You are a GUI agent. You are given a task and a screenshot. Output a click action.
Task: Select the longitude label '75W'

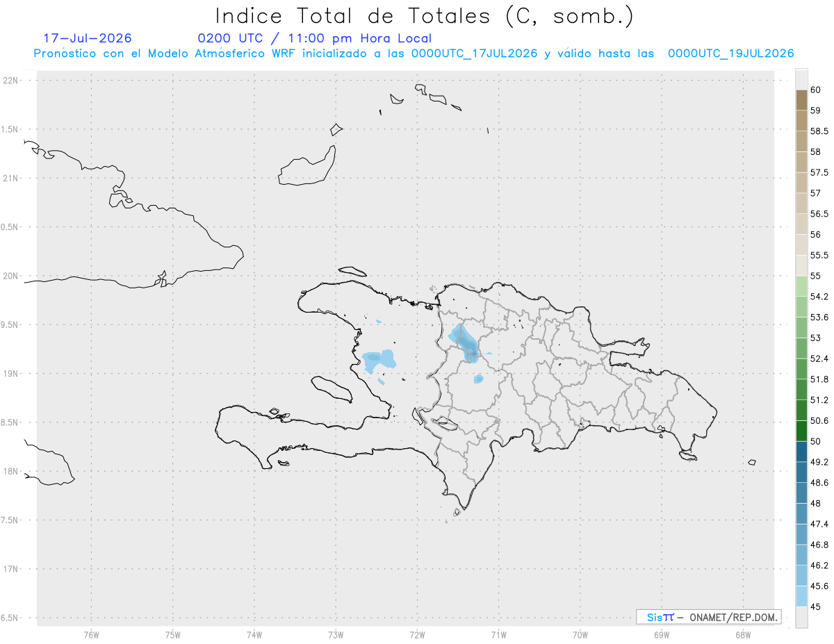pos(173,634)
